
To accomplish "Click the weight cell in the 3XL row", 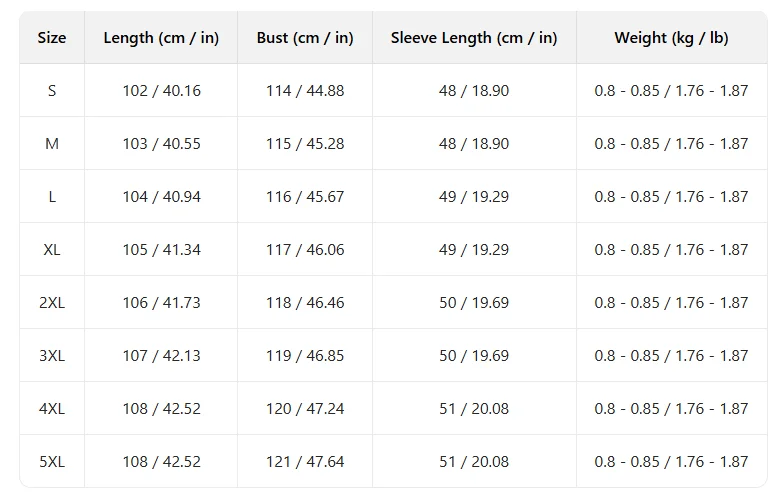I will point(671,356).
